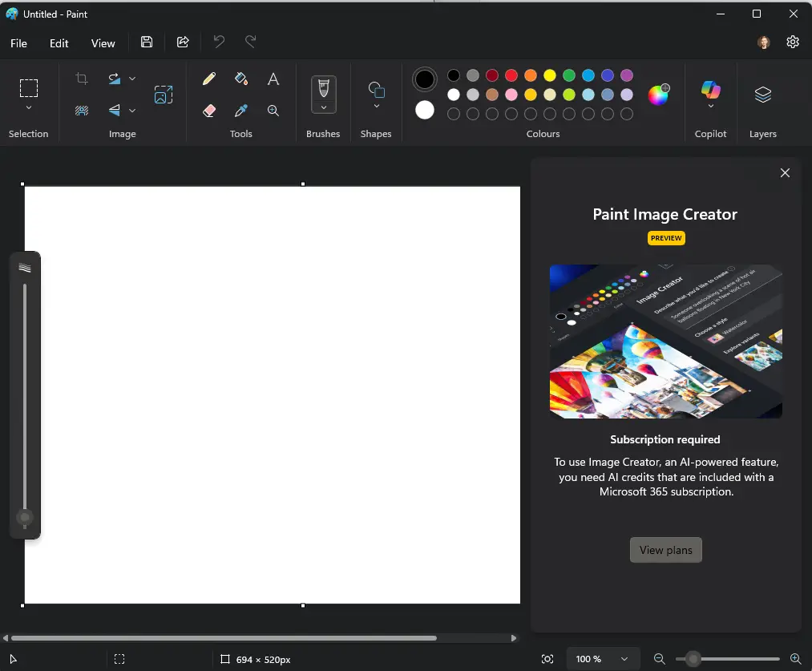812x671 pixels.
Task: Click the zoom in plus button
Action: pos(795,659)
